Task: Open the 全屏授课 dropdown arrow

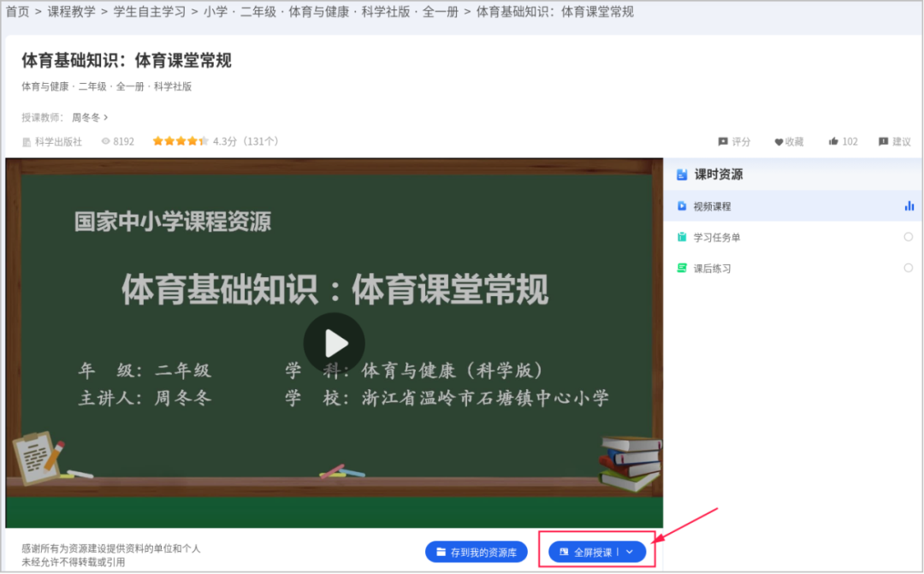Action: 631,552
